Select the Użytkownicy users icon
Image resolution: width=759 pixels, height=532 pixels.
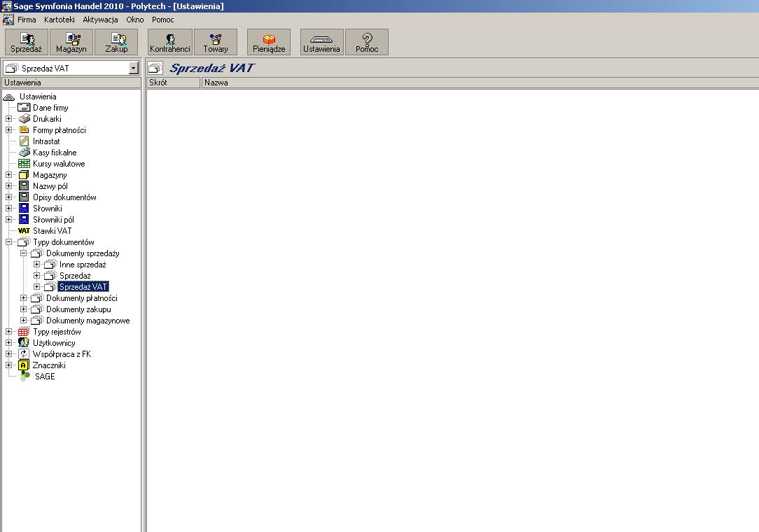pos(24,343)
